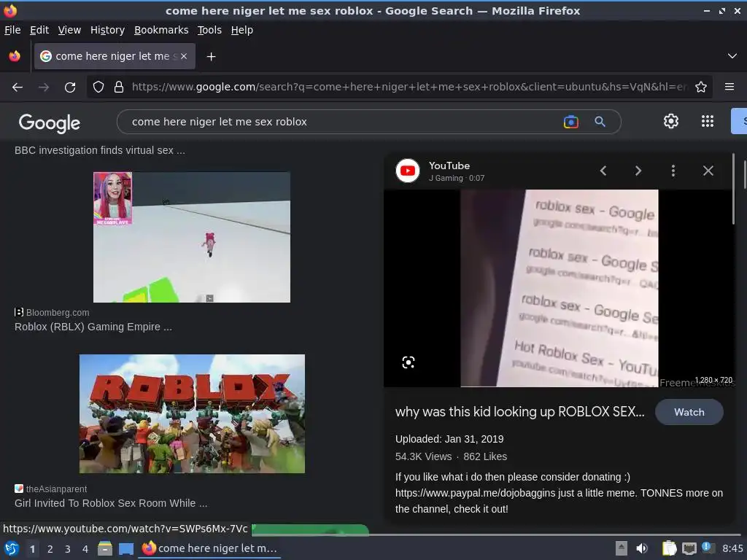Click the YouTube source logo

click(408, 171)
